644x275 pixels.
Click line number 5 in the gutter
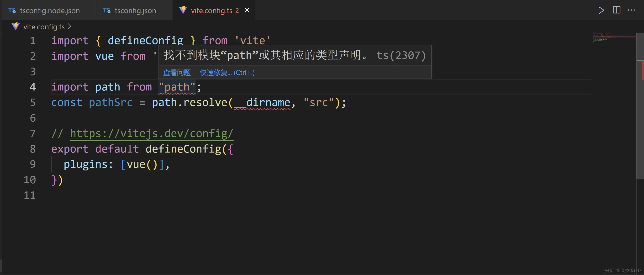coord(33,102)
